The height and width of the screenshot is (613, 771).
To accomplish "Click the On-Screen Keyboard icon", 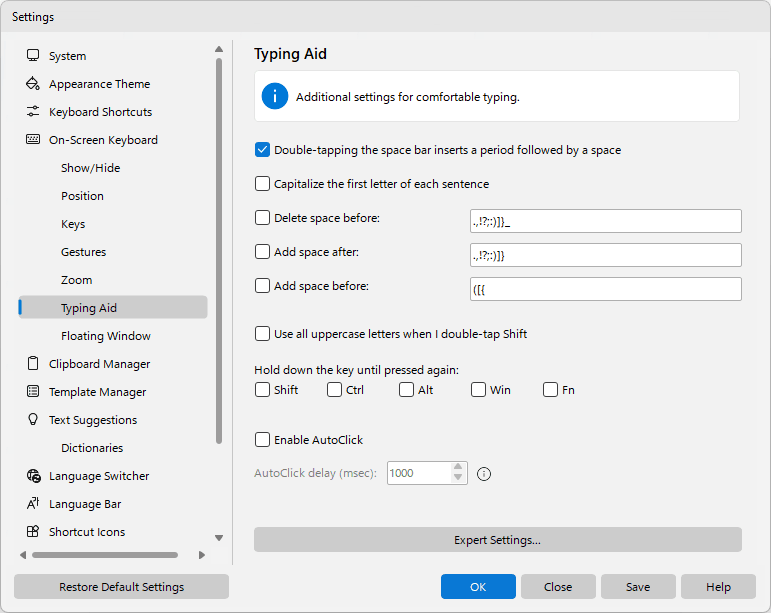I will pos(33,140).
